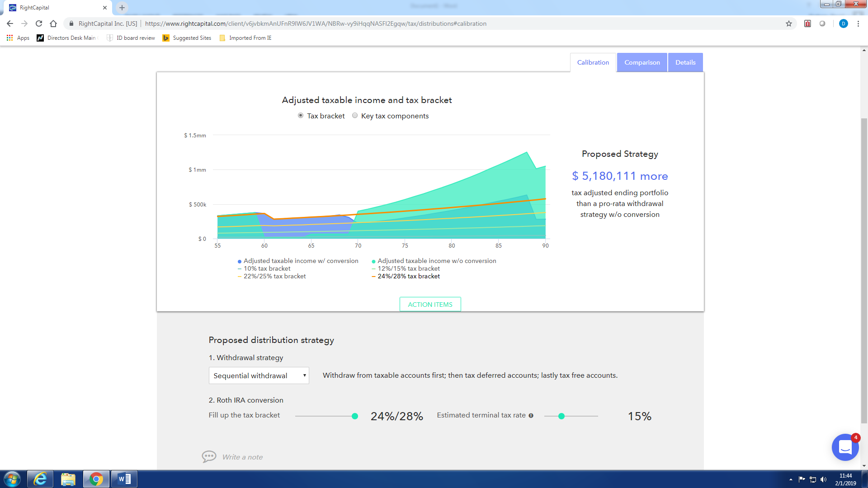This screenshot has height=488, width=868.
Task: Toggle the 24%/28% tax bracket legend
Action: [x=406, y=276]
